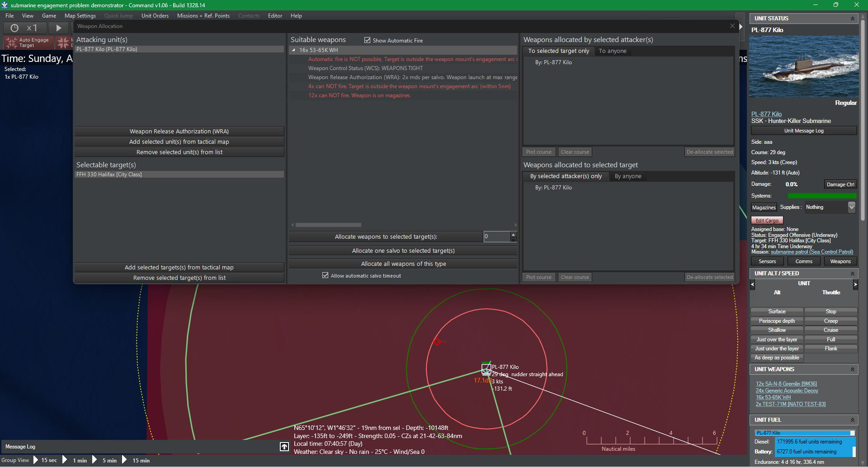Click the Damage Ctrl button

coord(840,184)
